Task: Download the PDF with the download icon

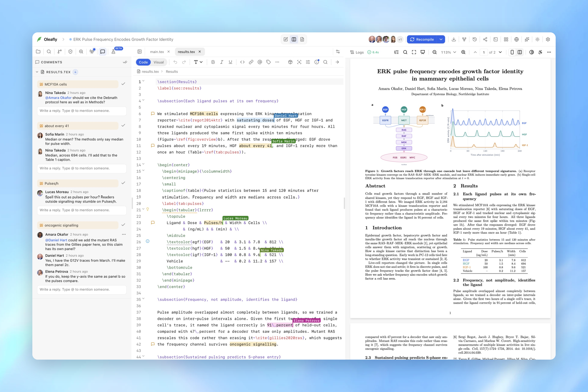Action: 454,39
